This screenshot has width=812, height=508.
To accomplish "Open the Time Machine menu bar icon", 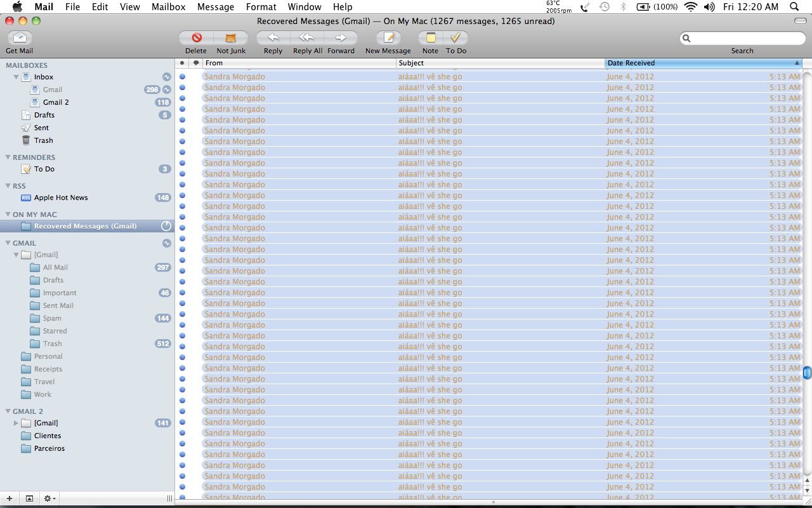I will pyautogui.click(x=605, y=6).
